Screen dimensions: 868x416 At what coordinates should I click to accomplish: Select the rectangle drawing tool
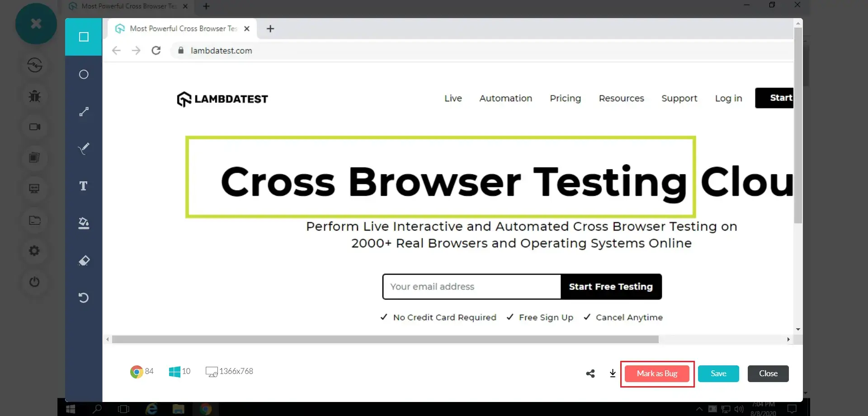pyautogui.click(x=84, y=37)
